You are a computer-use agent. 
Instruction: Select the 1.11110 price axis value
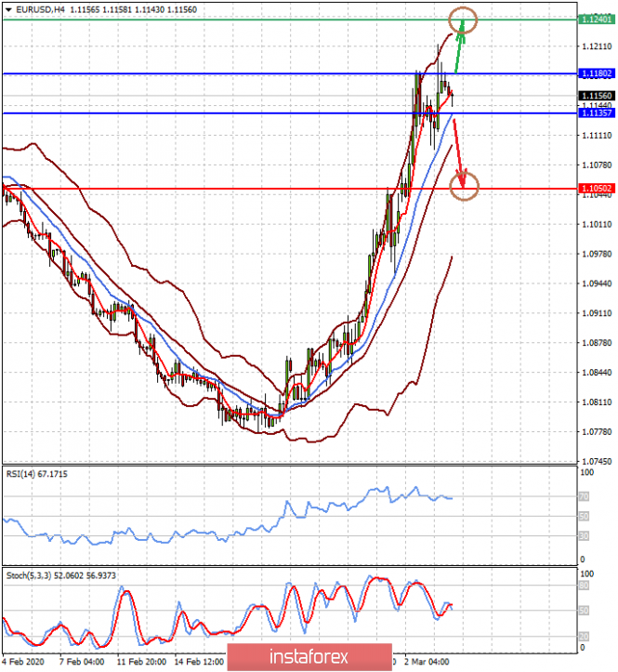click(x=597, y=136)
